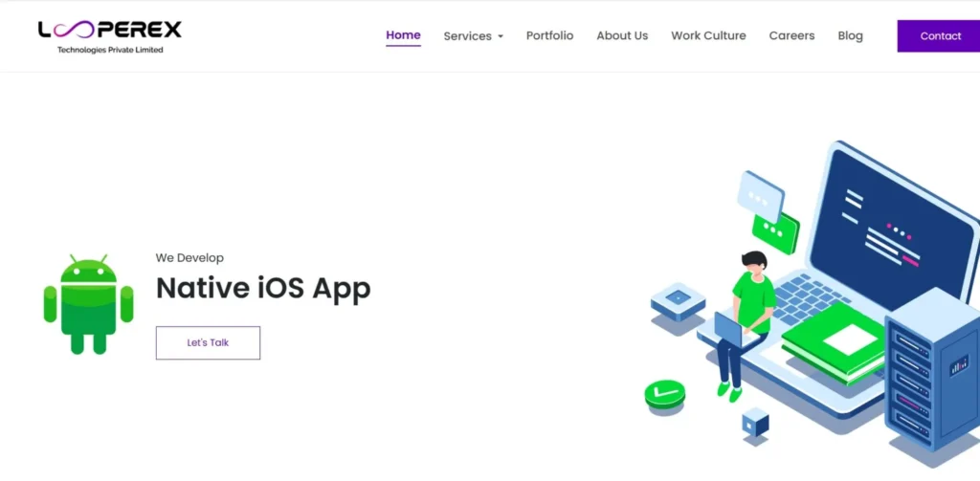This screenshot has width=980, height=481.
Task: Click the green clock icon
Action: tap(664, 393)
